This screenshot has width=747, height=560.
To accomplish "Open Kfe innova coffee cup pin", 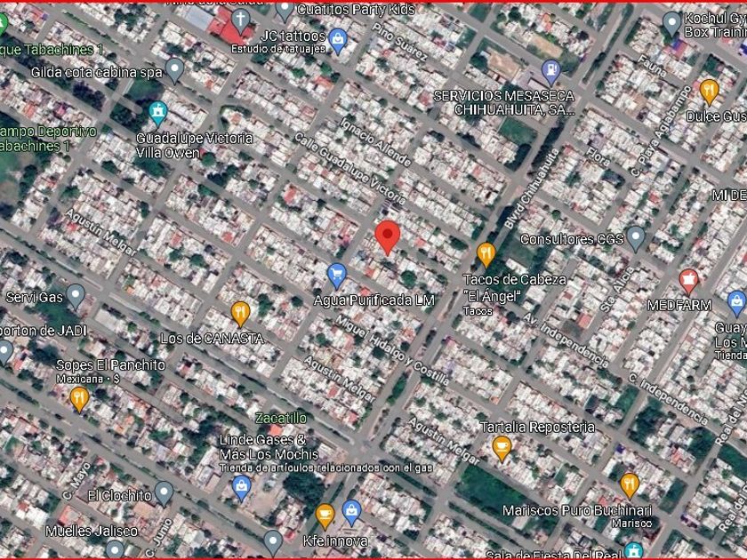I will tap(325, 516).
